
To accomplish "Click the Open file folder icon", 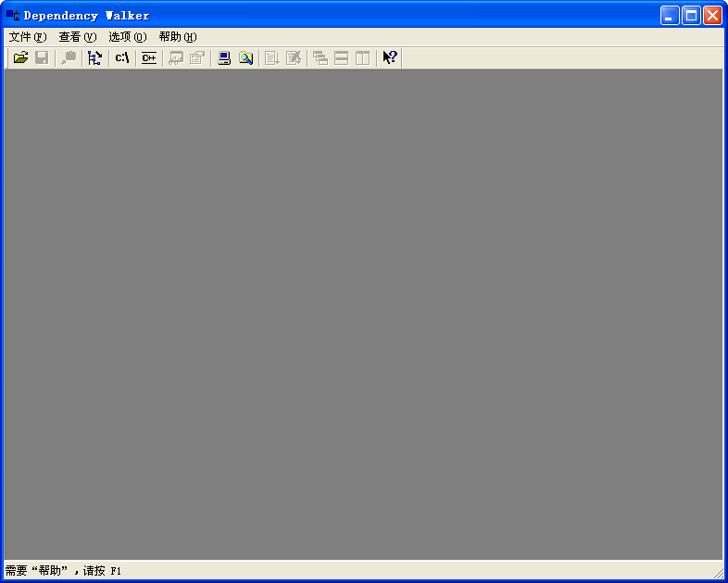I will click(20, 58).
